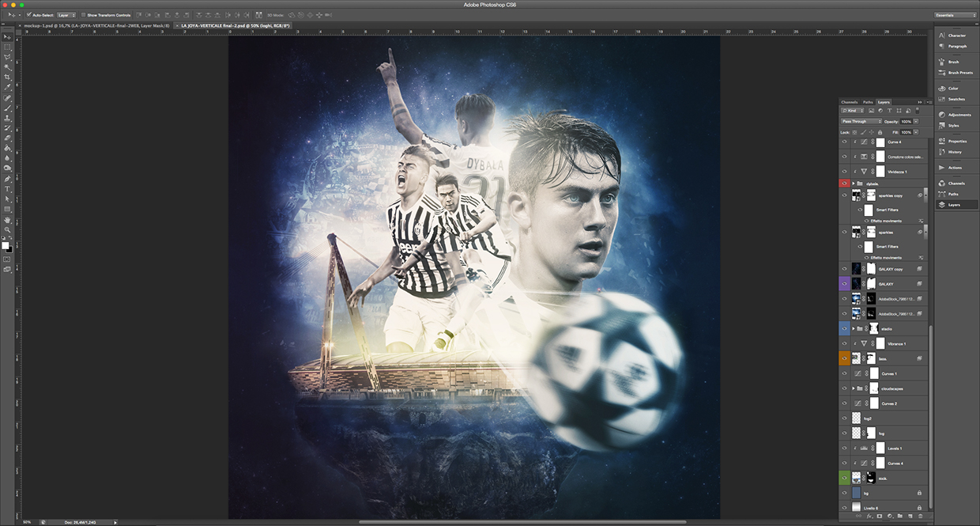
Task: Enable Show Transform Controls checkbox
Action: point(83,15)
